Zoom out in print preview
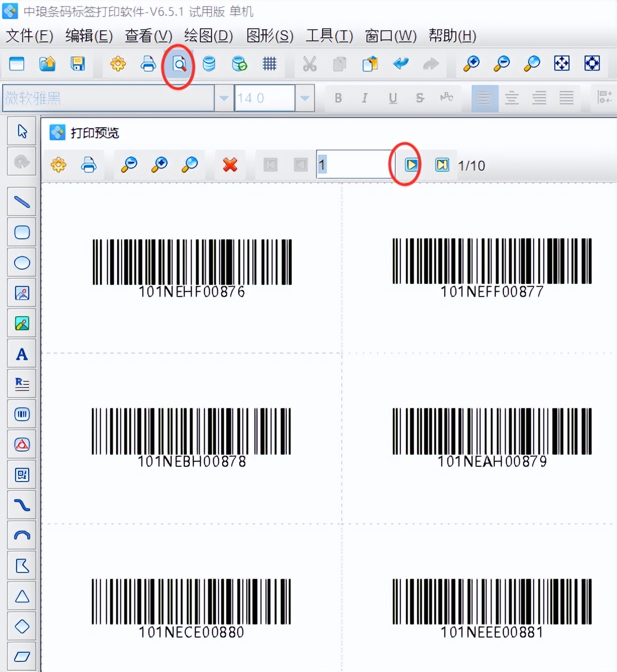 (129, 165)
